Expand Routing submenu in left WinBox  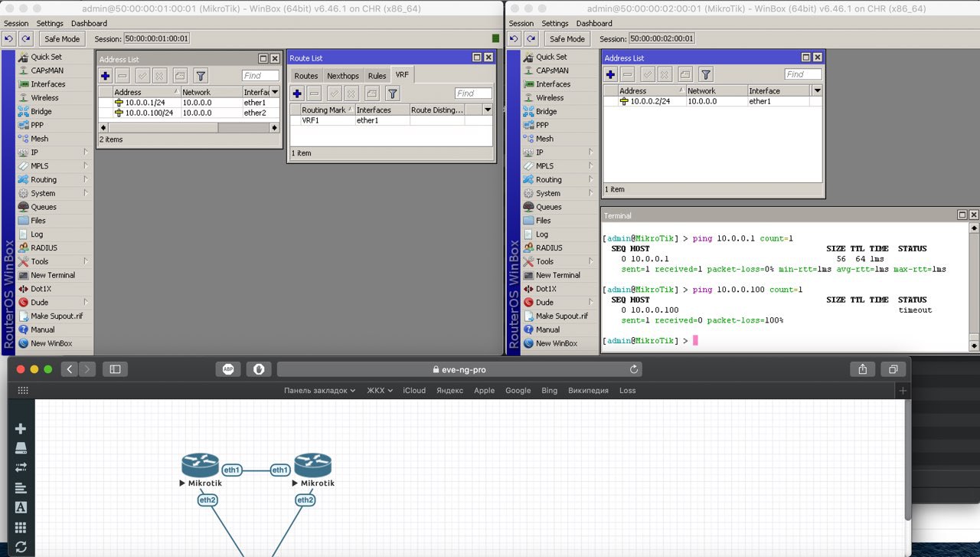point(86,179)
